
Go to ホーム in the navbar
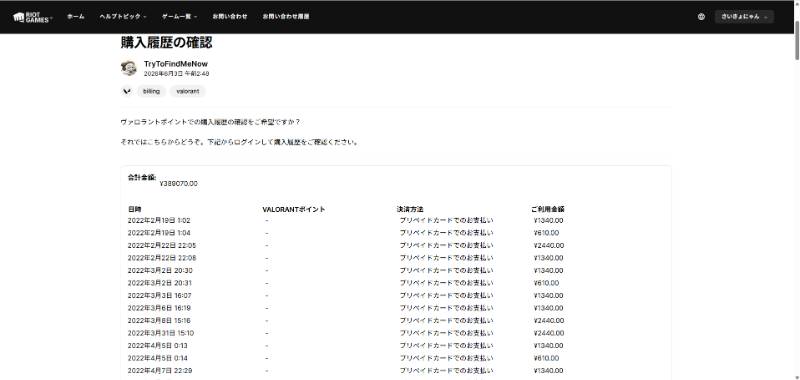click(x=76, y=16)
